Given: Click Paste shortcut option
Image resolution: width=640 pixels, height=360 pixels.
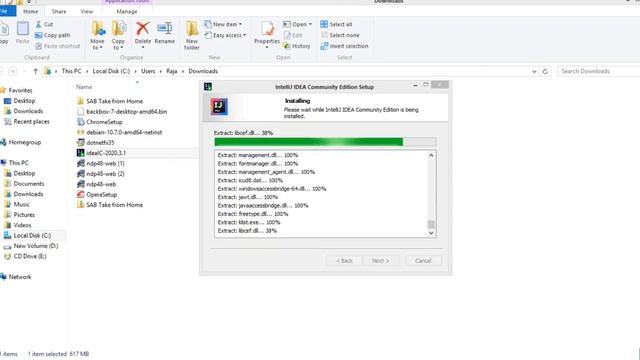Looking at the screenshot, I should pos(58,46).
